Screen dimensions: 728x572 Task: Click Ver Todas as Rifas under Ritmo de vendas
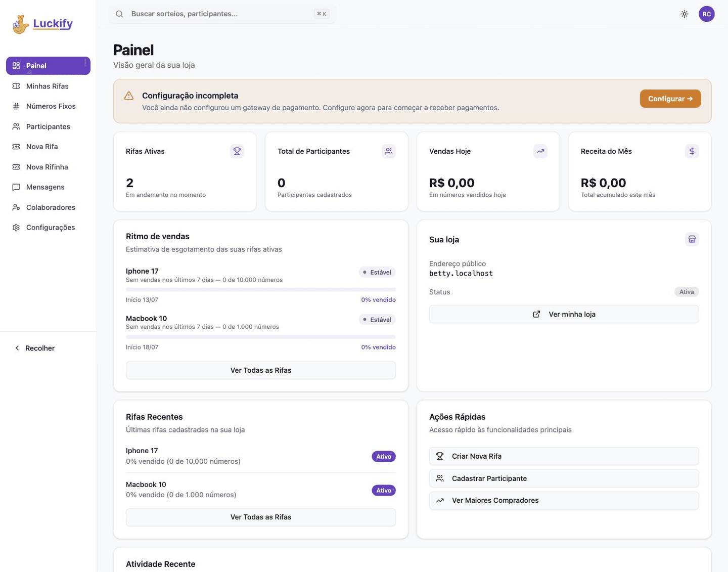[x=261, y=370]
